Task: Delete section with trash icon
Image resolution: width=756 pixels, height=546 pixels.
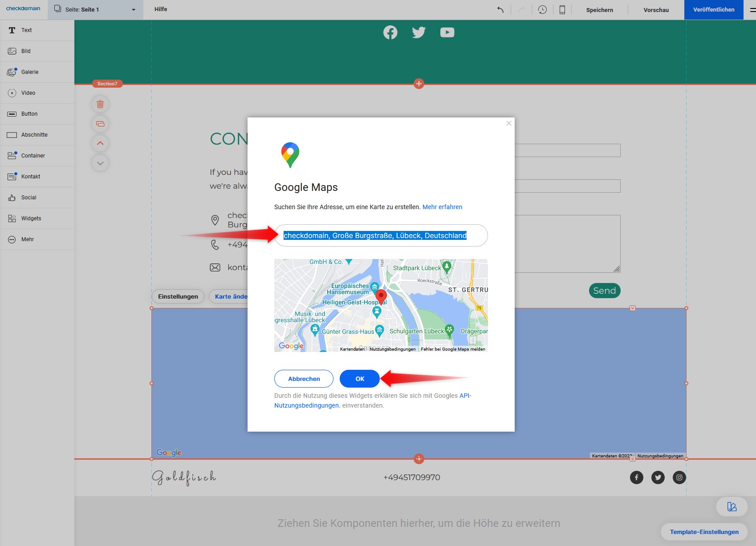Action: tap(100, 104)
